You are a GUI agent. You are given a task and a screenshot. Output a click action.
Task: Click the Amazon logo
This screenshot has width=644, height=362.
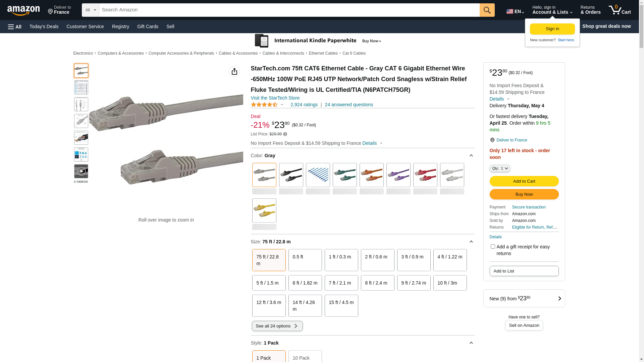coord(23,11)
